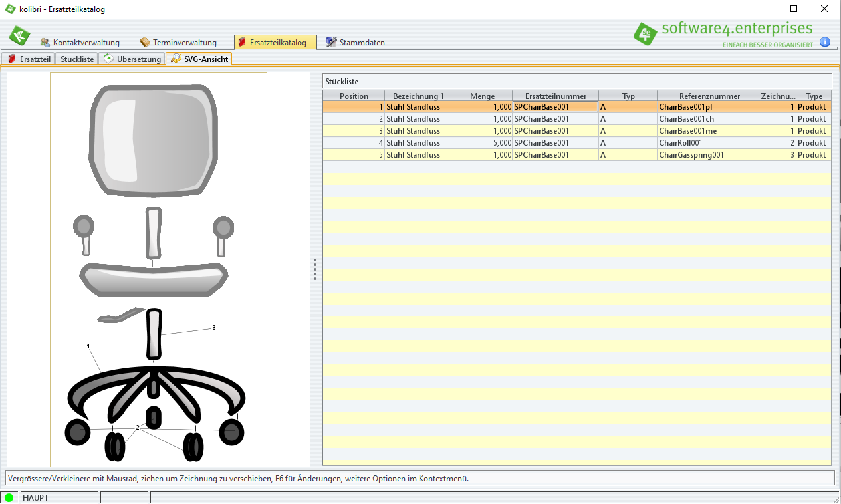Sort table by Position column header
The height and width of the screenshot is (504, 841).
pyautogui.click(x=354, y=96)
